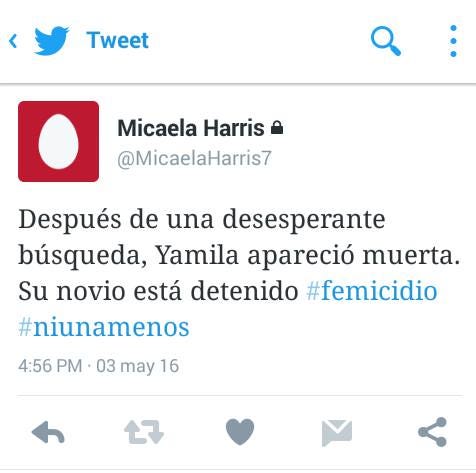Open search with the magnifier icon

coord(386,41)
